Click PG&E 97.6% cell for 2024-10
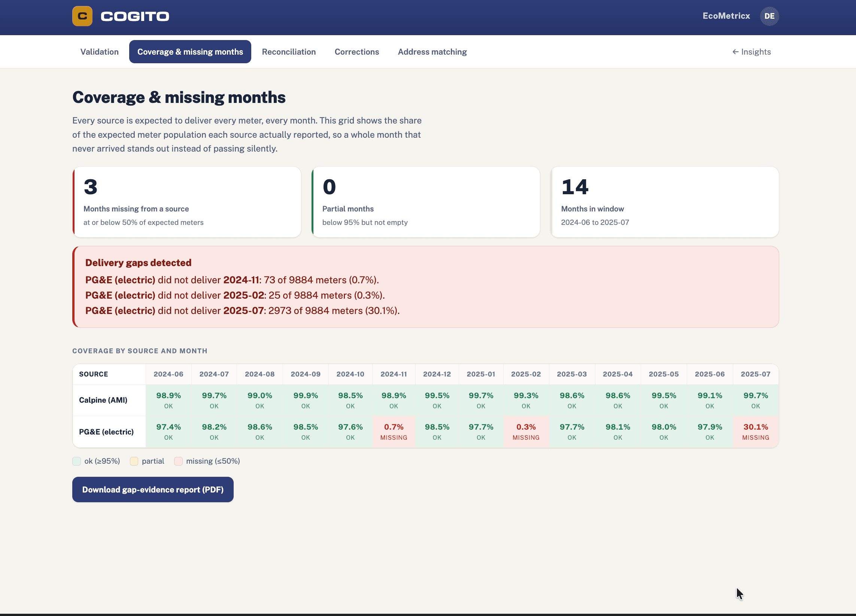Image resolution: width=856 pixels, height=616 pixels. coord(350,431)
